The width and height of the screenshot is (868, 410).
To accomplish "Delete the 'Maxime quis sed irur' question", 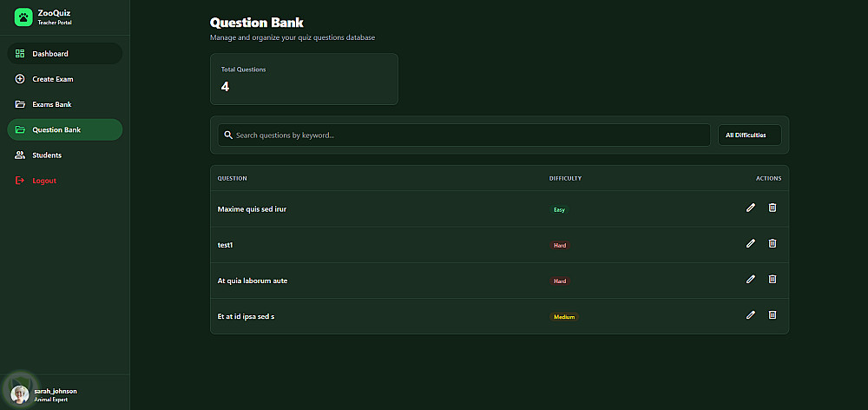I will [773, 208].
